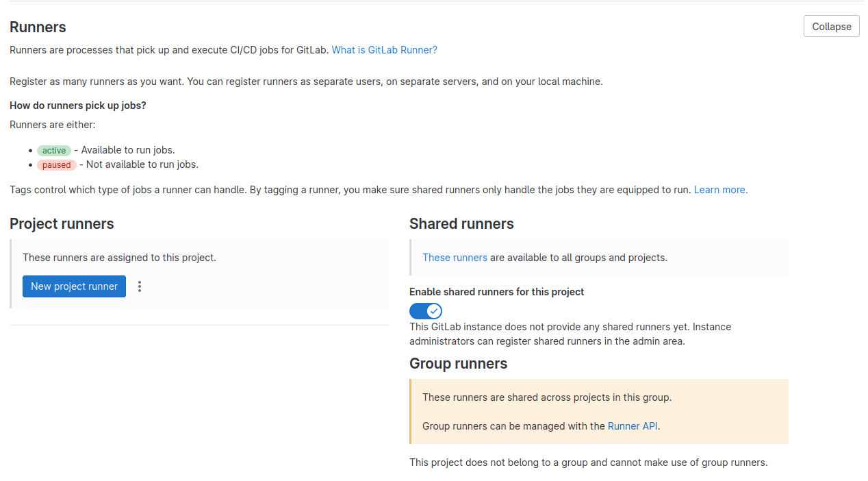
Task: Click the 'shared across projects in this group' notice
Action: coord(546,397)
